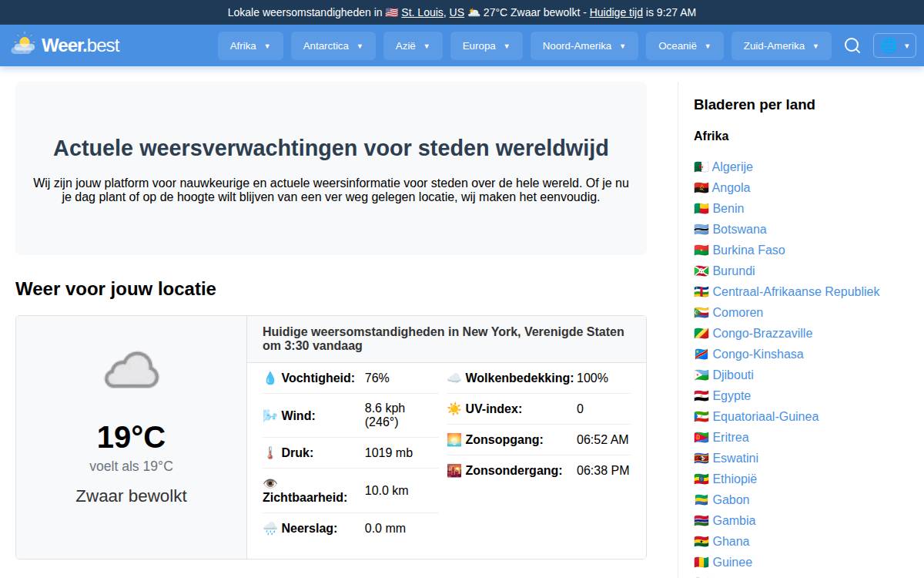Click the Burundi flag icon

coord(701,271)
